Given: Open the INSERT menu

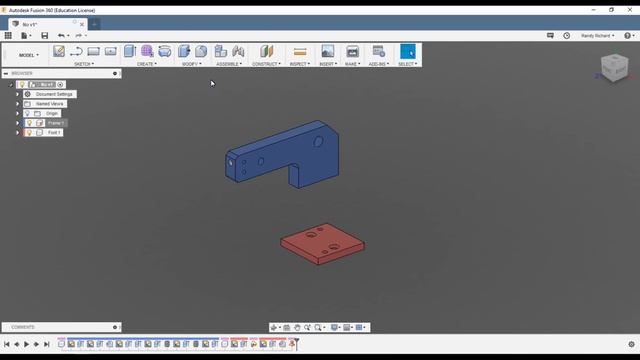Looking at the screenshot, I should pyautogui.click(x=328, y=64).
